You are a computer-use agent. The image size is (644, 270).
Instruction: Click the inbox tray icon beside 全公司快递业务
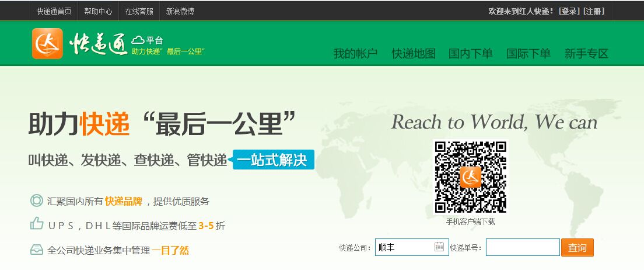pos(37,250)
